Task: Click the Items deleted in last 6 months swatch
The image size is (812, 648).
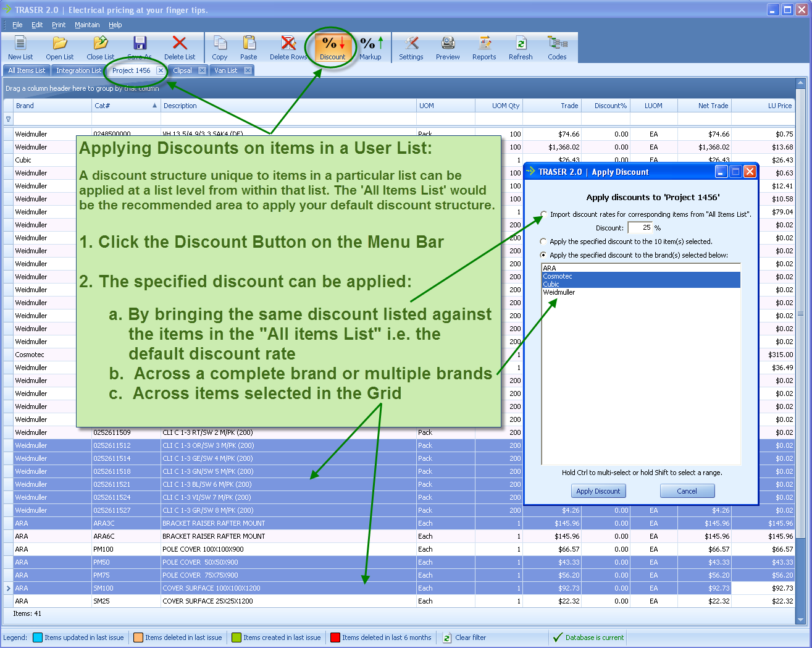Action: (335, 637)
